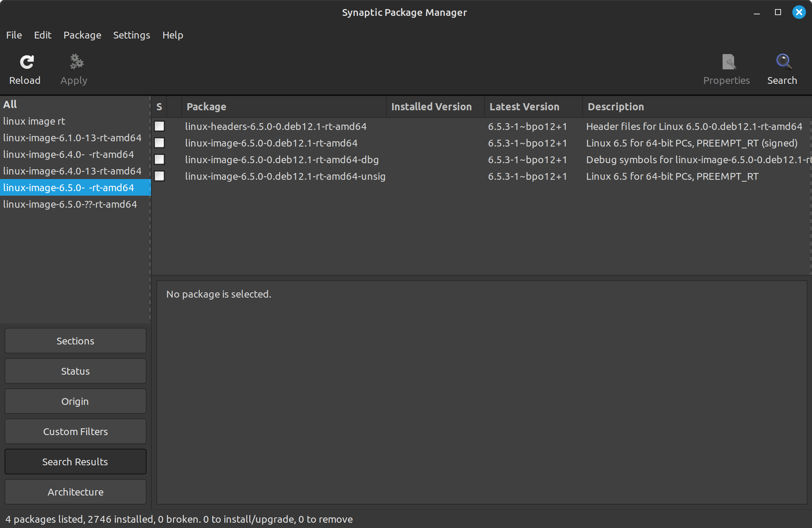This screenshot has width=812, height=528.
Task: Select search entry 'linux-image-6.4.0- -rt-amd64'
Action: (x=75, y=154)
